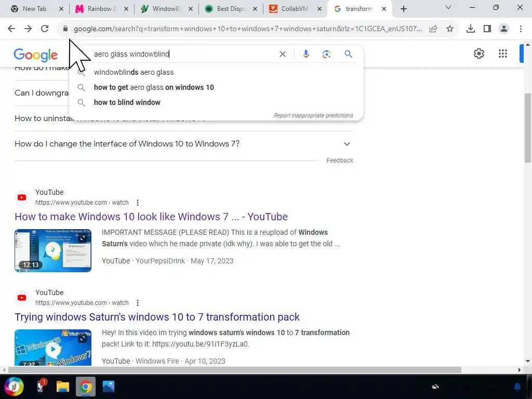
Task: Open Chrome downloads
Action: point(471,29)
